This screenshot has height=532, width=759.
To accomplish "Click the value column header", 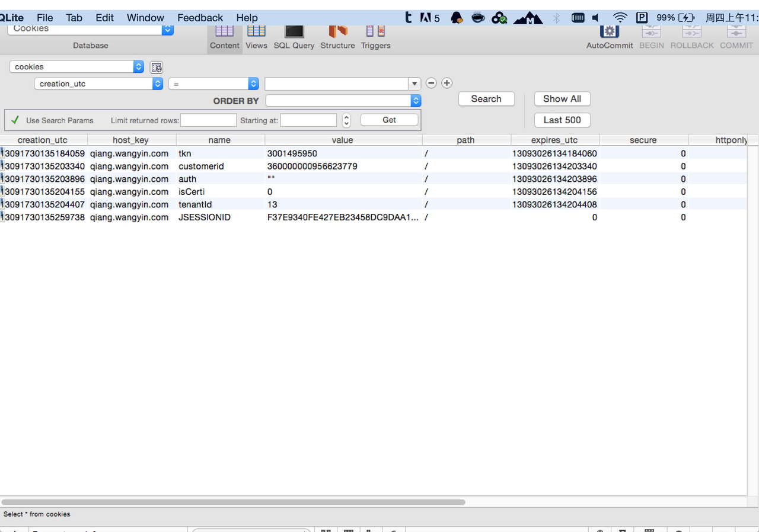I will (x=343, y=140).
